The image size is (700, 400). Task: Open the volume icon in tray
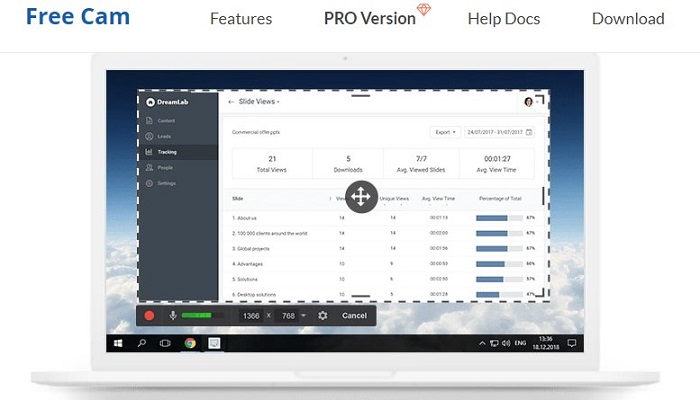[506, 343]
